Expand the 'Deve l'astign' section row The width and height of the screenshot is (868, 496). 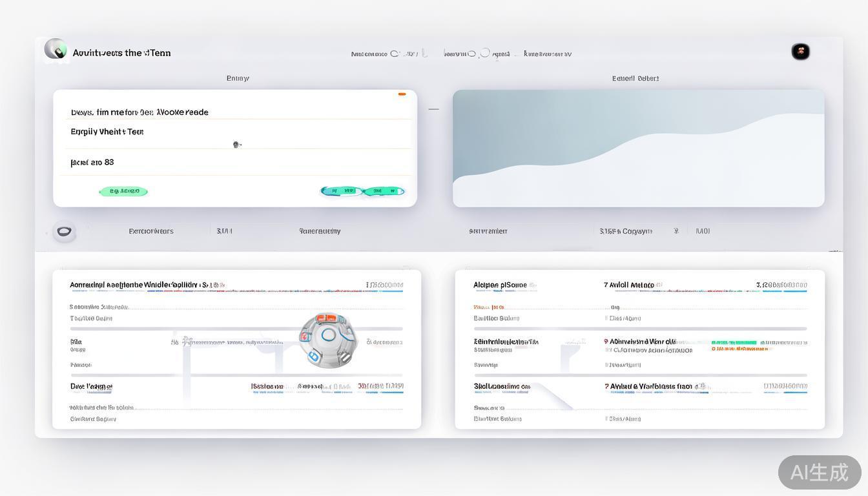click(x=91, y=387)
